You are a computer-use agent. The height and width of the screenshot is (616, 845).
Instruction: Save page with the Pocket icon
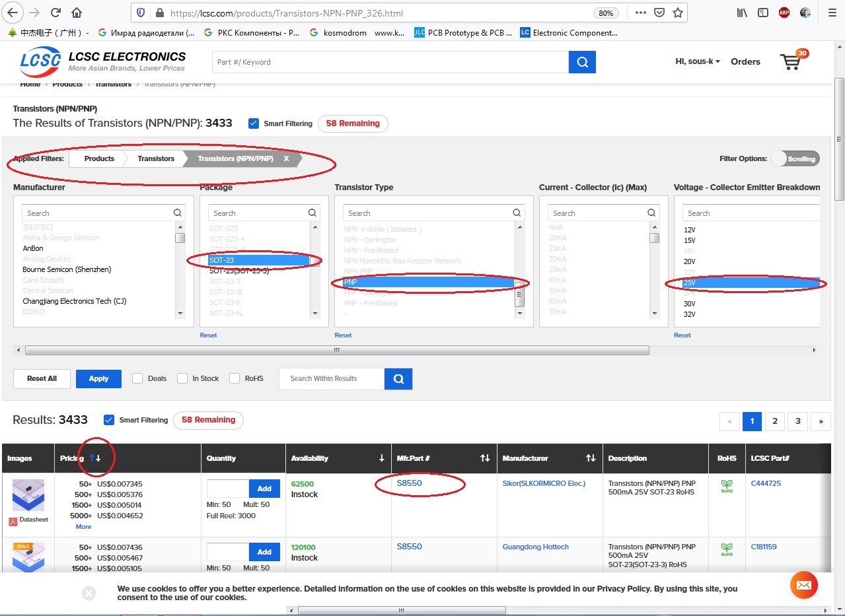click(659, 13)
